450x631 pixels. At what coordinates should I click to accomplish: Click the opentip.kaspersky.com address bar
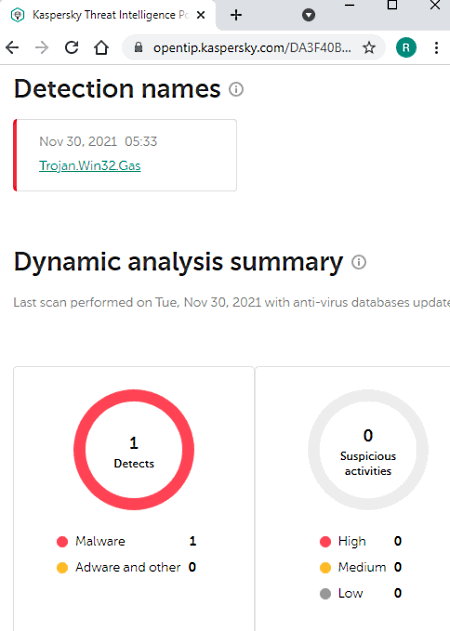[252, 48]
